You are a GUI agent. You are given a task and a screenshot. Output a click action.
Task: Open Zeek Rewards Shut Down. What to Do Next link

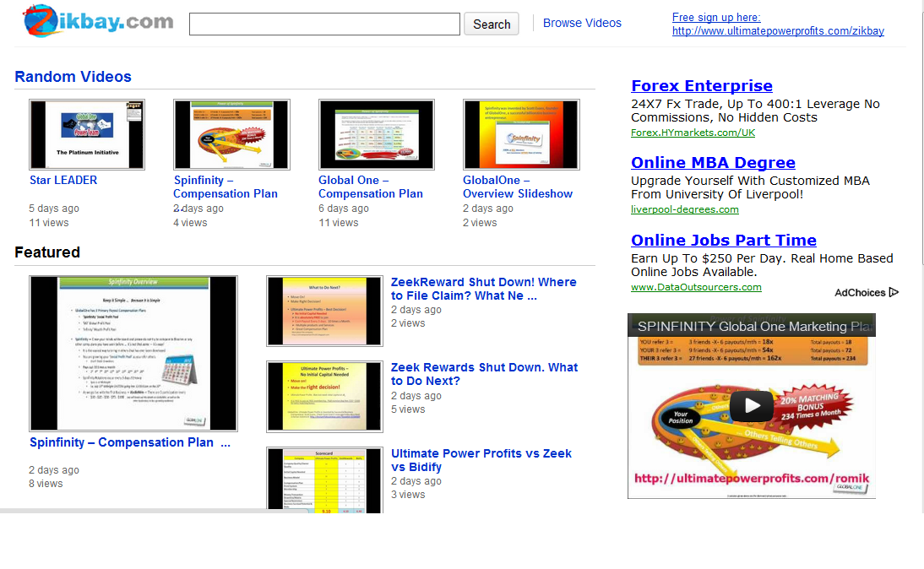(485, 374)
